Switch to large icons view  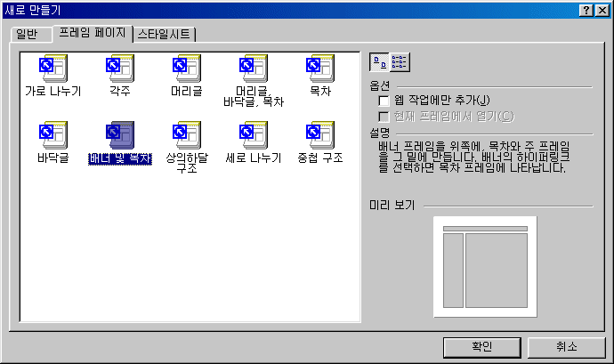pos(379,62)
